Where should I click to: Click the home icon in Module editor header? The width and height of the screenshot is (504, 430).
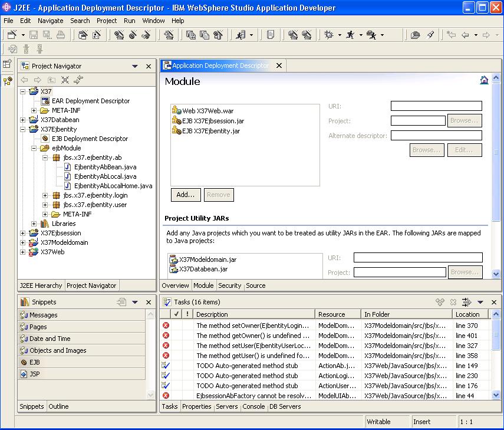(484, 80)
